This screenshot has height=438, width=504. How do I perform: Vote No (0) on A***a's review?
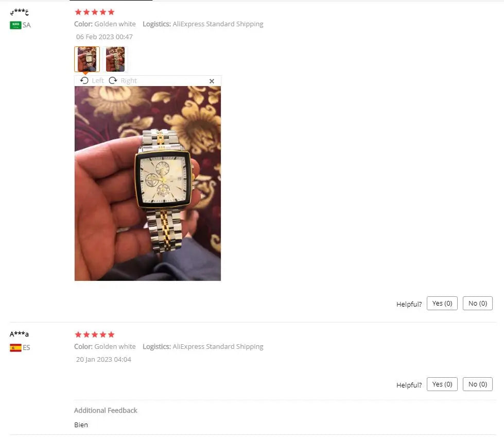pos(477,384)
